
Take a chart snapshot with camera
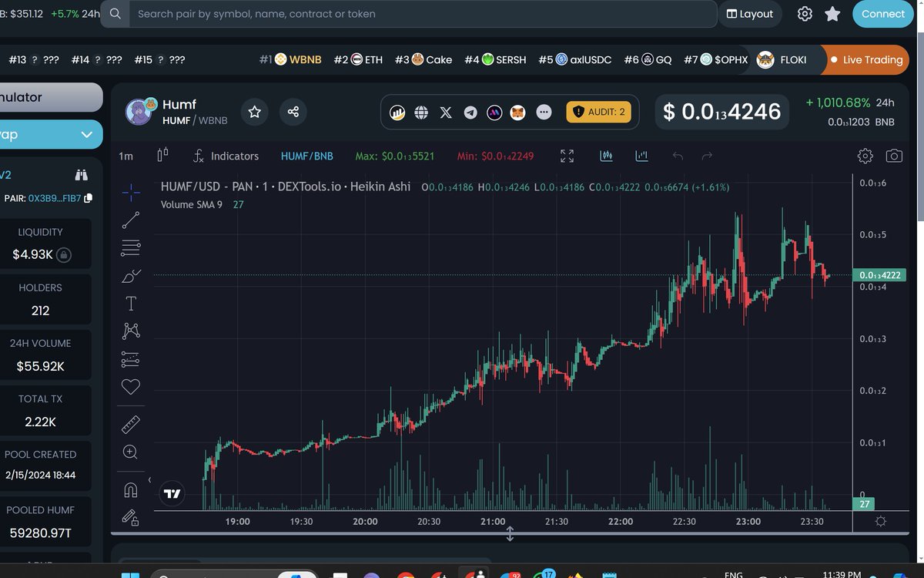pos(894,156)
